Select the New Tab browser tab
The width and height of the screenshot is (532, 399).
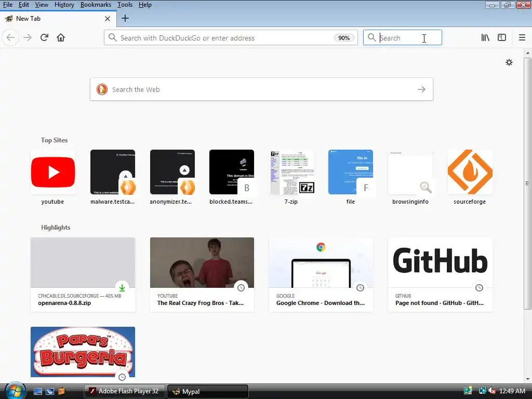tap(58, 19)
